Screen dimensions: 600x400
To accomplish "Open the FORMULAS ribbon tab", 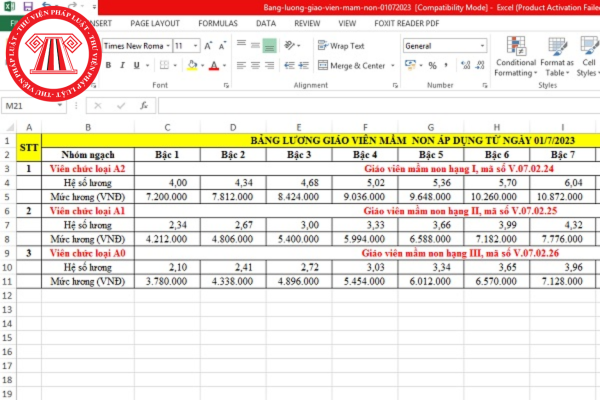I will point(220,21).
